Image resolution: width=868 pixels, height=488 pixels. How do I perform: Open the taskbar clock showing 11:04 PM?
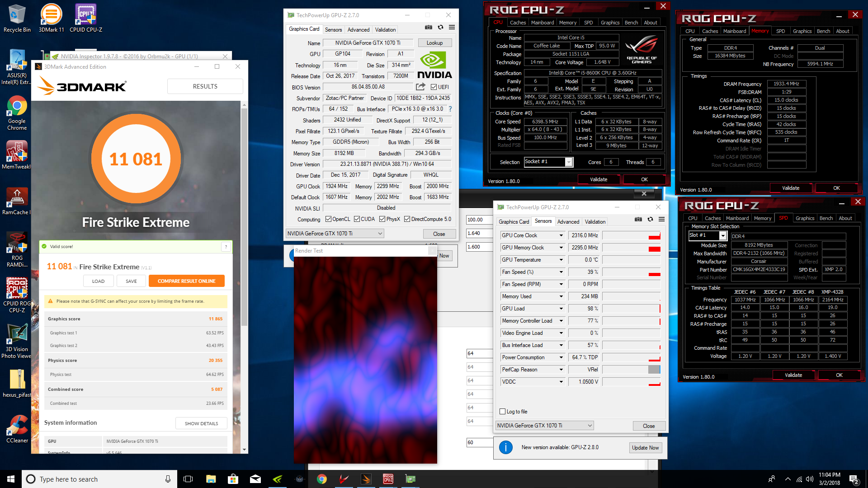[829, 479]
